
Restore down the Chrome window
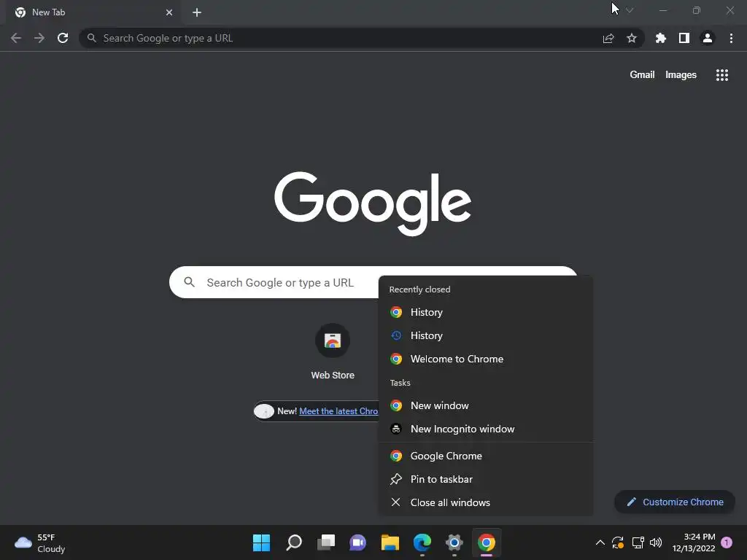(697, 10)
